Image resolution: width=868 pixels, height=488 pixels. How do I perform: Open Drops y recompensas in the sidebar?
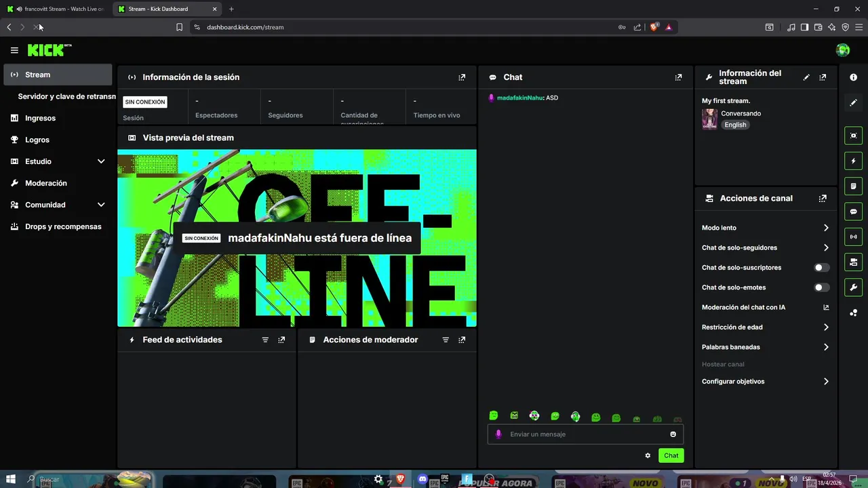pyautogui.click(x=58, y=226)
